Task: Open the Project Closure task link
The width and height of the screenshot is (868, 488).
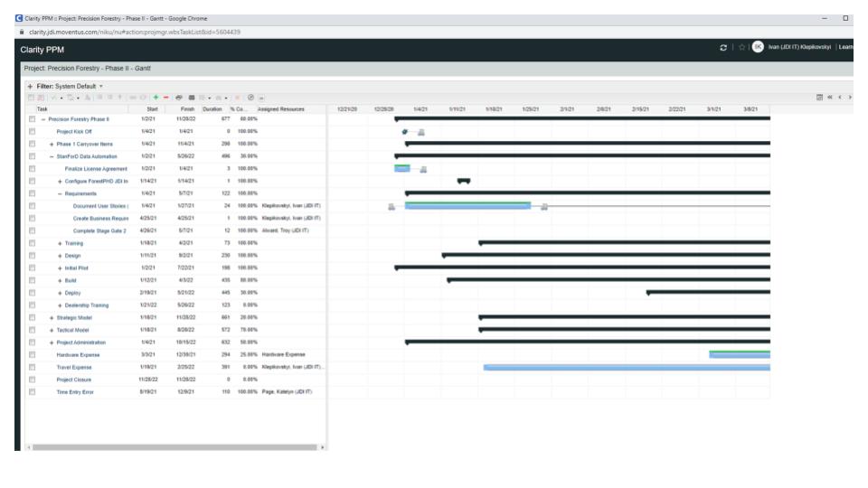Action: 73,380
